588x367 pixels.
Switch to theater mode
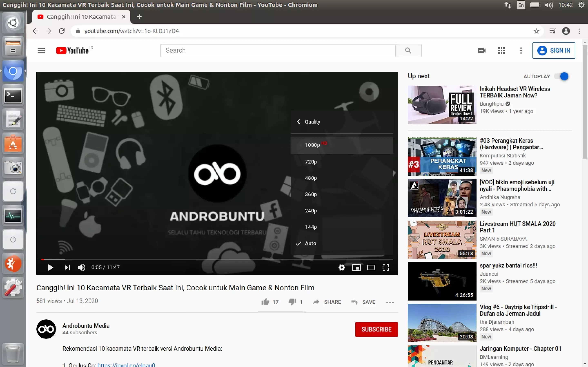[x=371, y=267]
